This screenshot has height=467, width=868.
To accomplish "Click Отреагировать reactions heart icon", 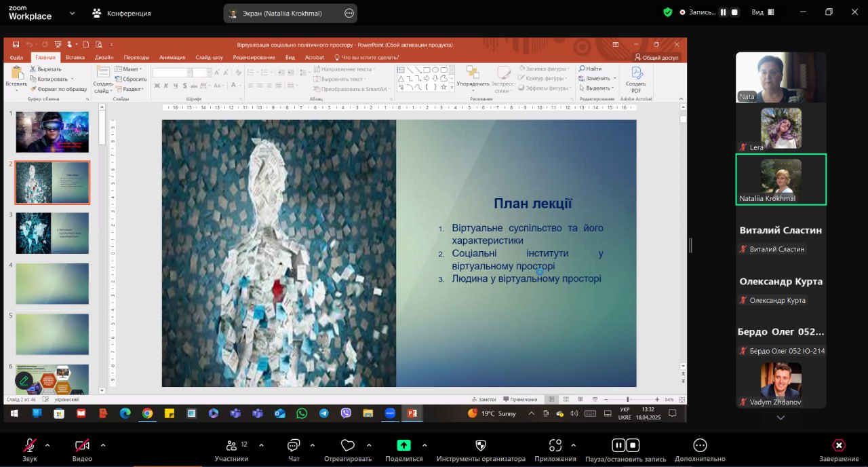I will point(348,446).
